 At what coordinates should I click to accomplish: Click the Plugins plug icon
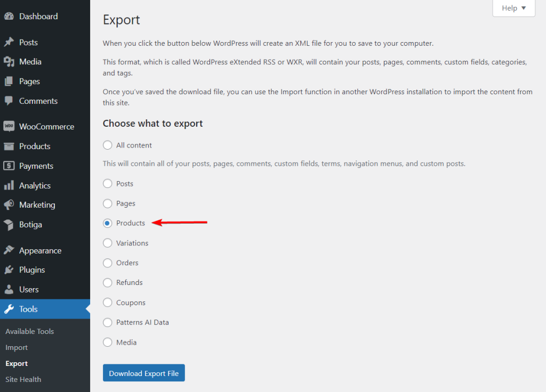(x=9, y=269)
